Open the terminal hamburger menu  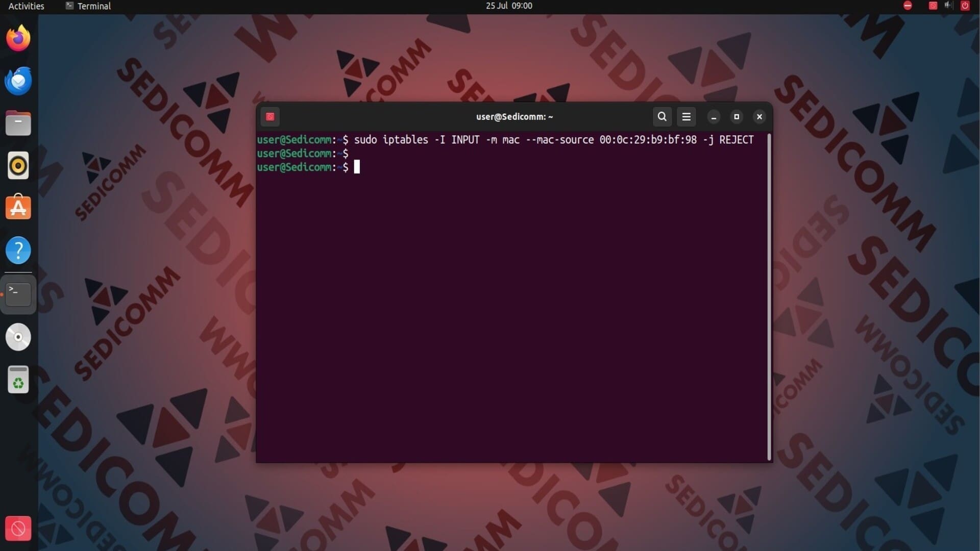687,117
